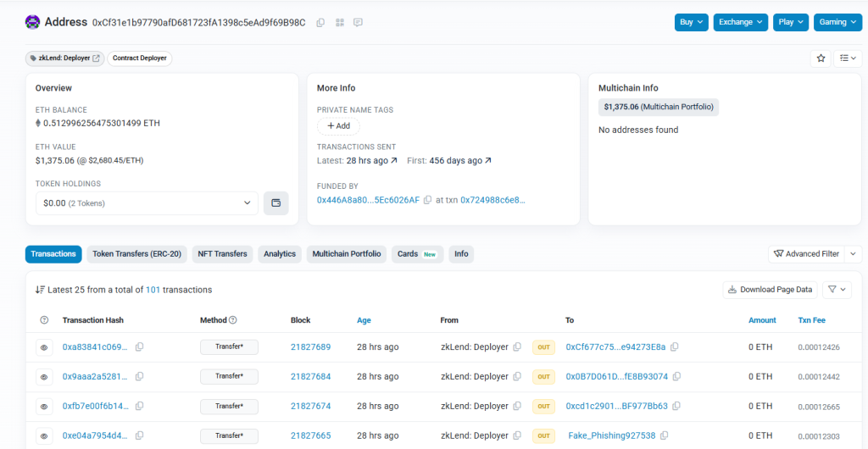Copy the Funded By address 0x446A8a80
The image size is (868, 449).
pos(428,200)
